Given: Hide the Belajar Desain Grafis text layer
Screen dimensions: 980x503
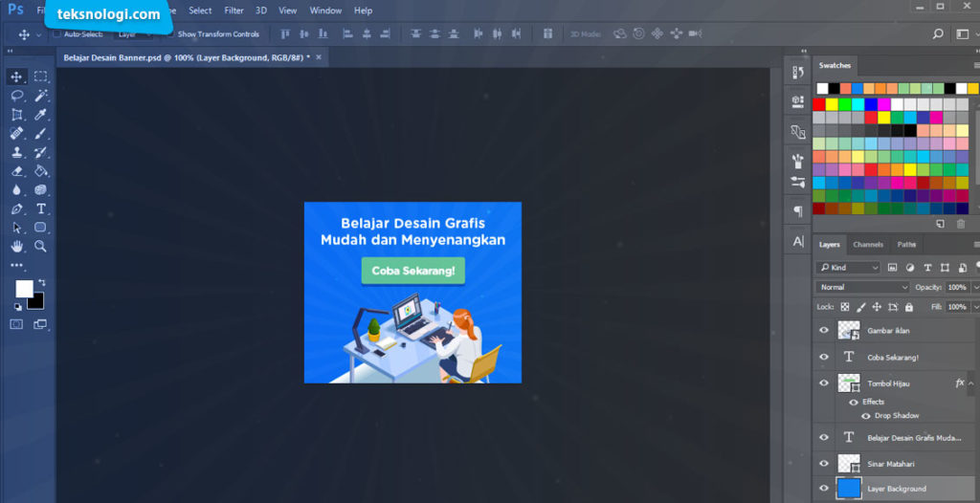Looking at the screenshot, I should coord(824,437).
